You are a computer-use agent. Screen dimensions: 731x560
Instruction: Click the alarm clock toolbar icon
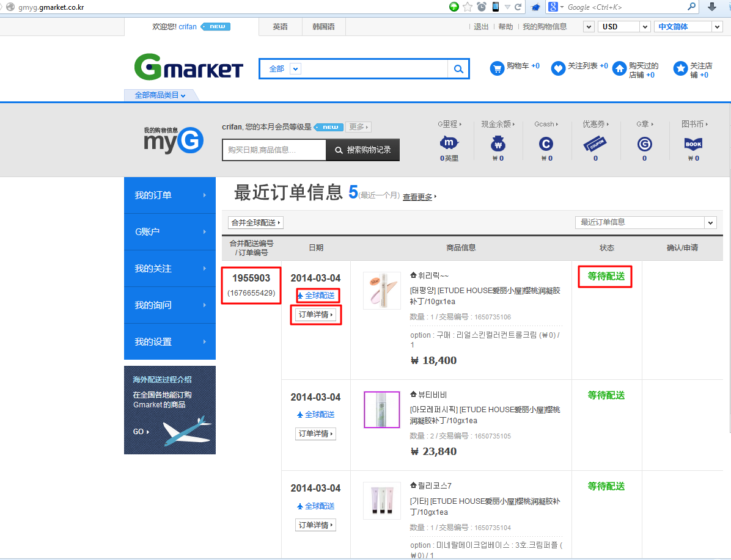(482, 7)
